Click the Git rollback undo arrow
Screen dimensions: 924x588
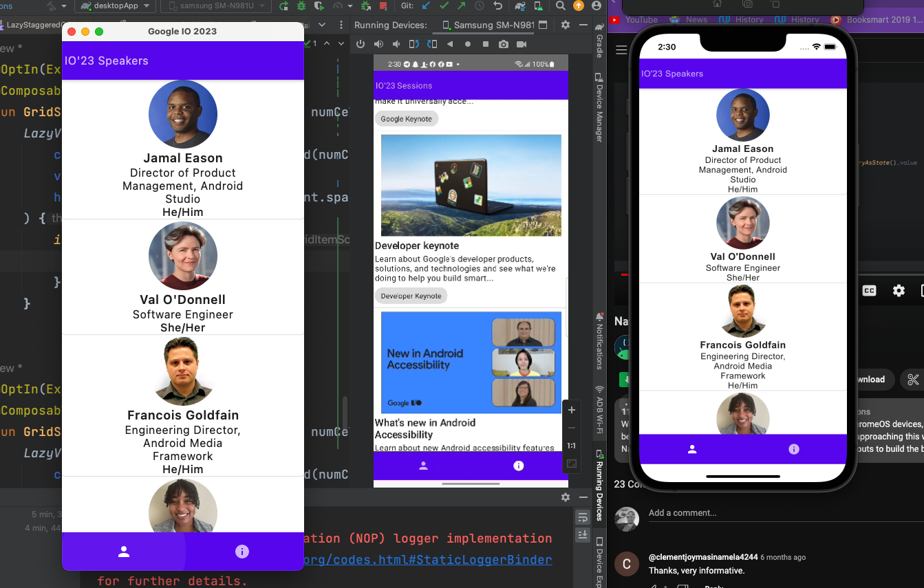coord(497,6)
